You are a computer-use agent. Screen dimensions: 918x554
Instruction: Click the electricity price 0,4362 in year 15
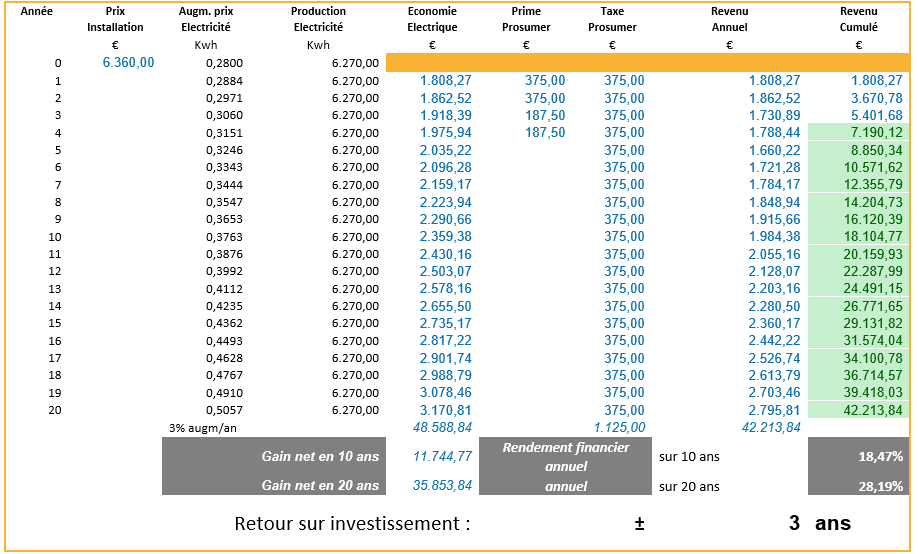click(224, 323)
